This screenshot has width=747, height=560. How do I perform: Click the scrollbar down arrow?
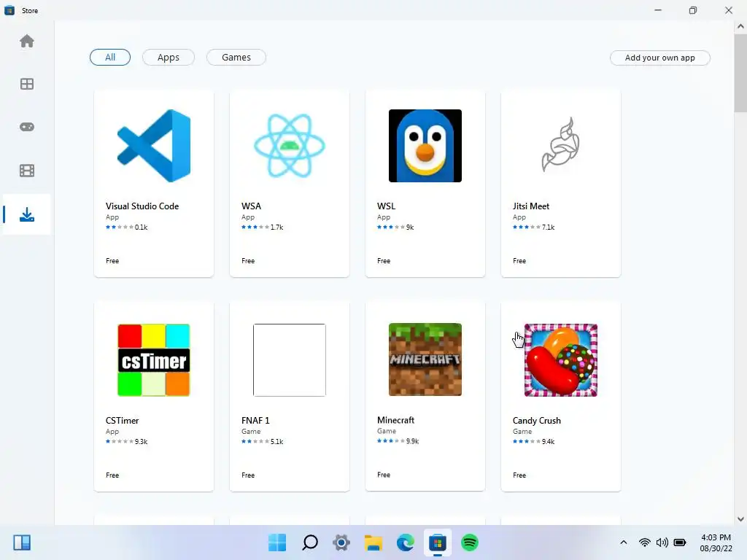click(x=740, y=519)
